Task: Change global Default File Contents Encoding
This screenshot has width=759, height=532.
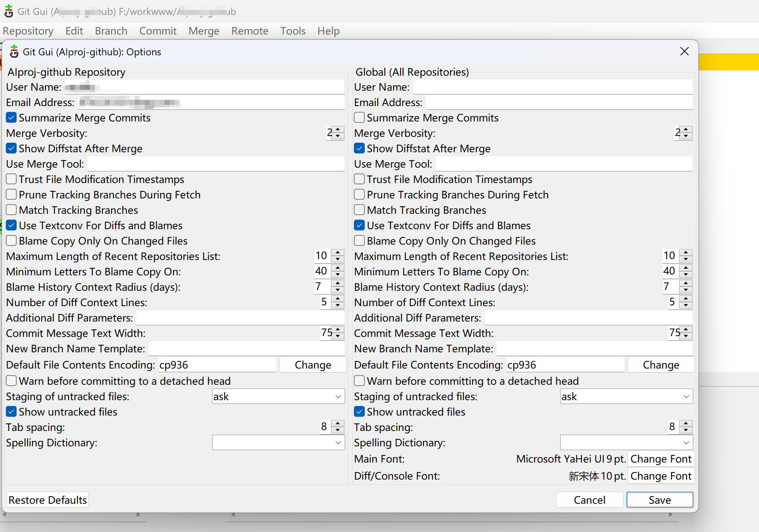Action: click(661, 365)
